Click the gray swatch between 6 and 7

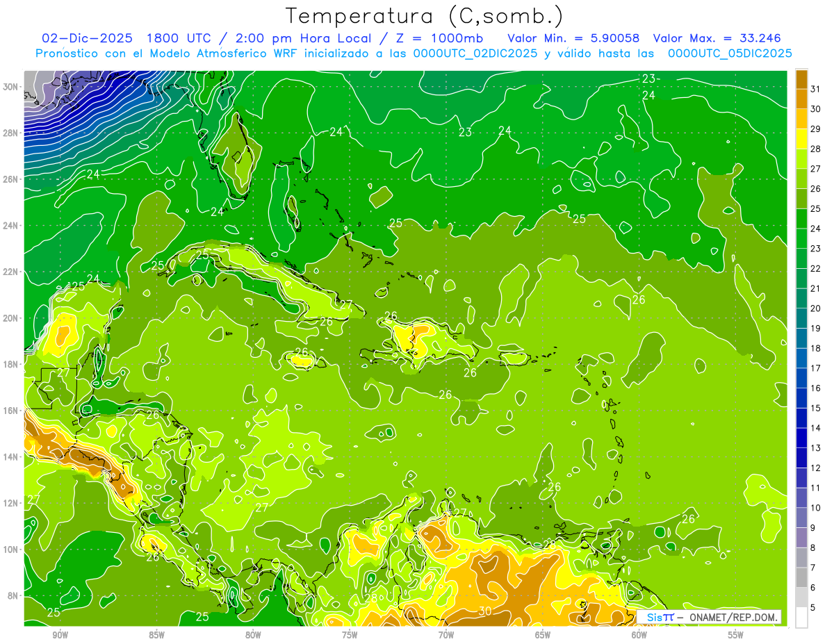[801, 577]
